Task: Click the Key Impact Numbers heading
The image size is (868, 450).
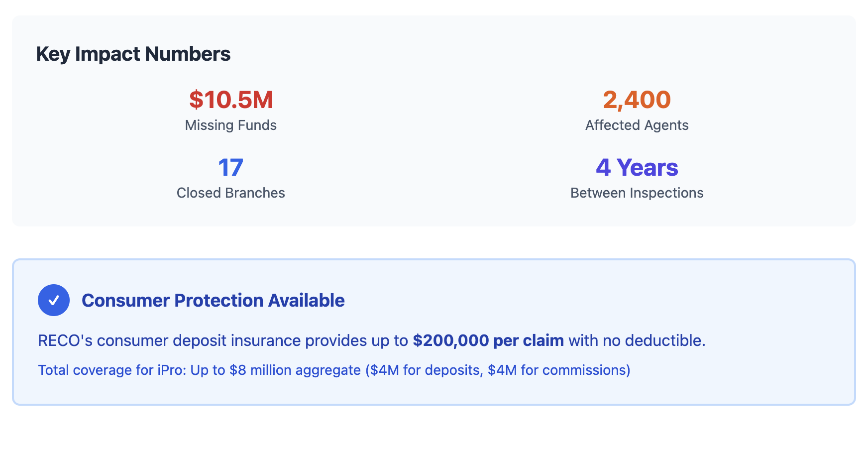Action: click(x=133, y=54)
